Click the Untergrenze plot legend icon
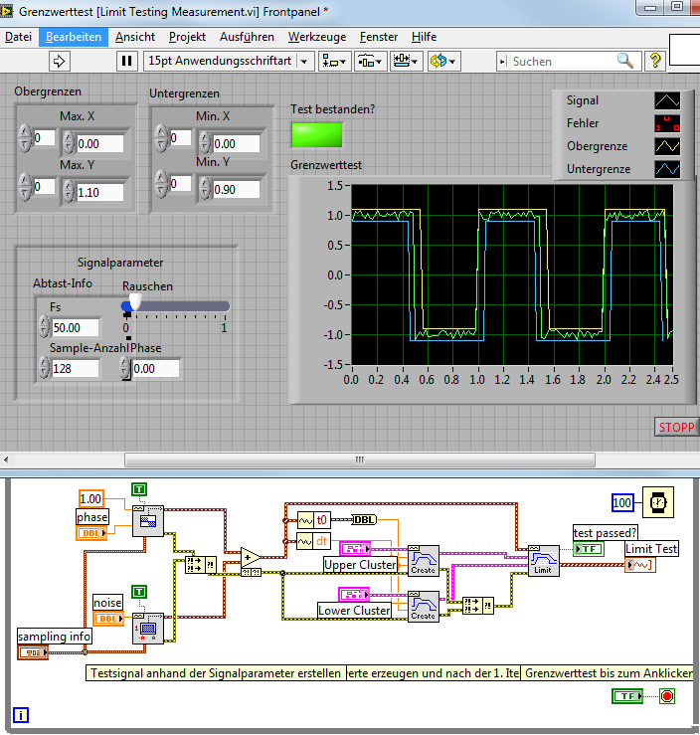 (x=666, y=169)
